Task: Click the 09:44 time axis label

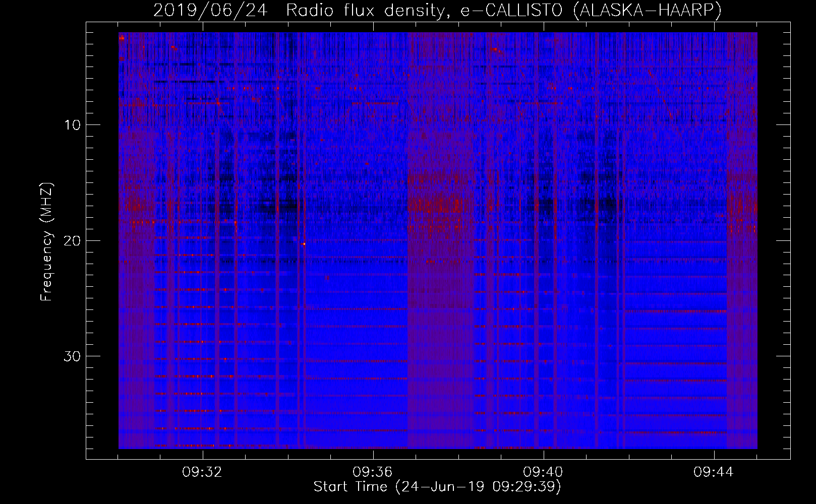Action: (714, 472)
